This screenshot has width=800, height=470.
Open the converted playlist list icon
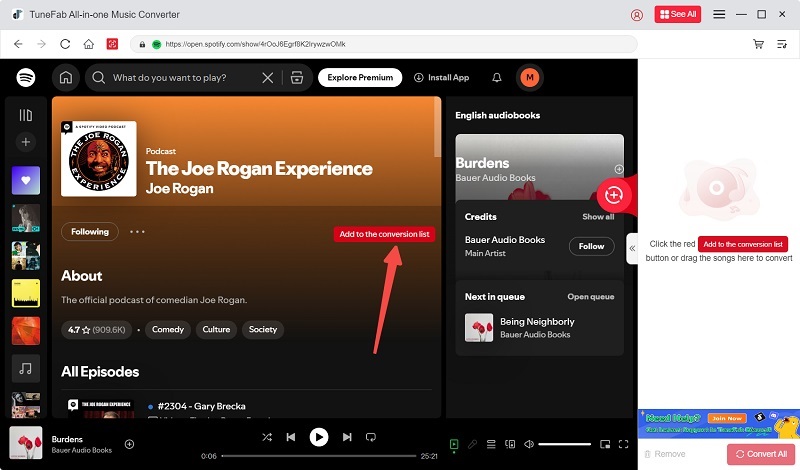(782, 44)
